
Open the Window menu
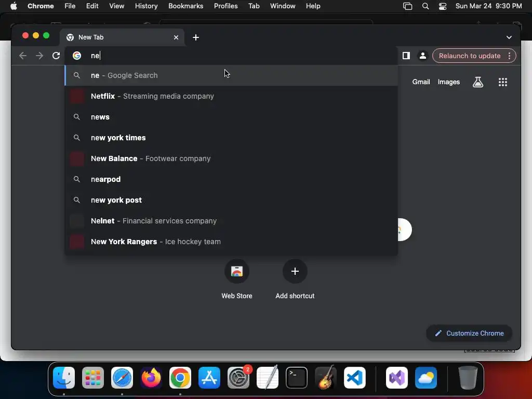(283, 6)
